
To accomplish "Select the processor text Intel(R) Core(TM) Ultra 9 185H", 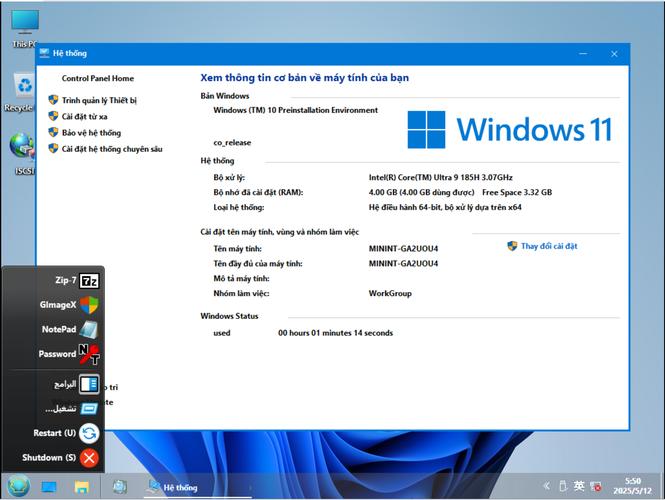I will [440, 178].
